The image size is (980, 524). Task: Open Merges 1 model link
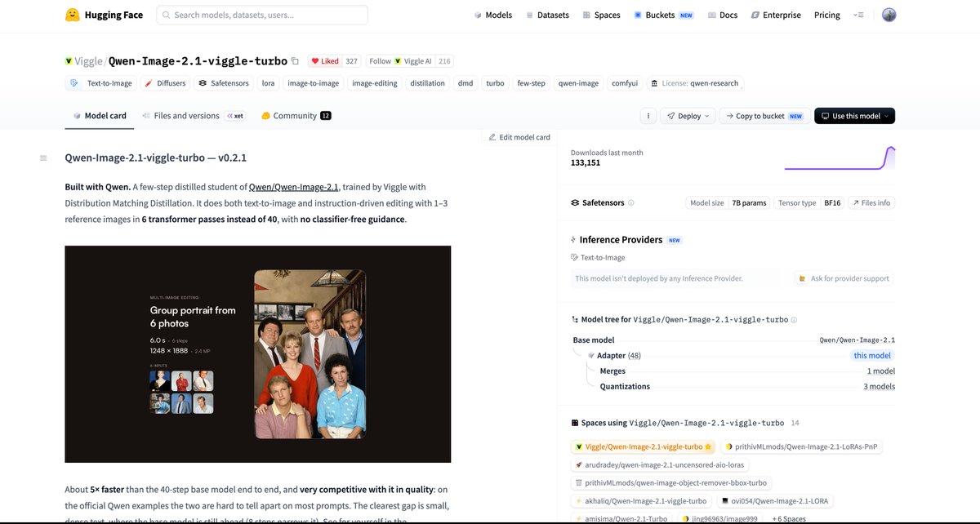880,371
